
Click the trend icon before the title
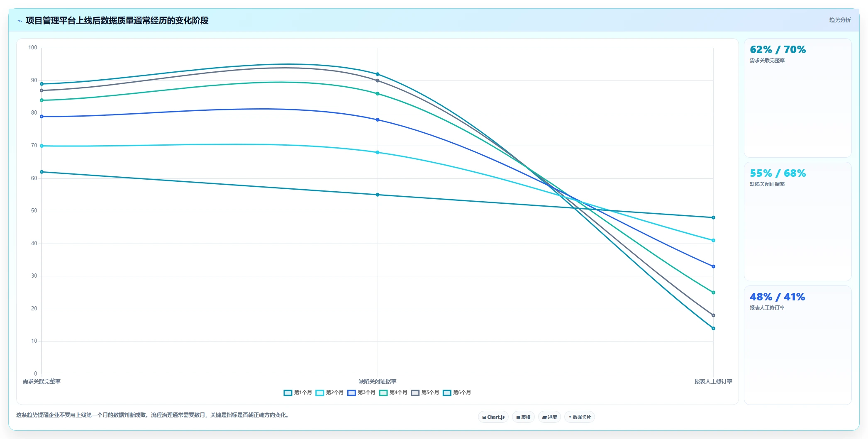click(x=20, y=21)
